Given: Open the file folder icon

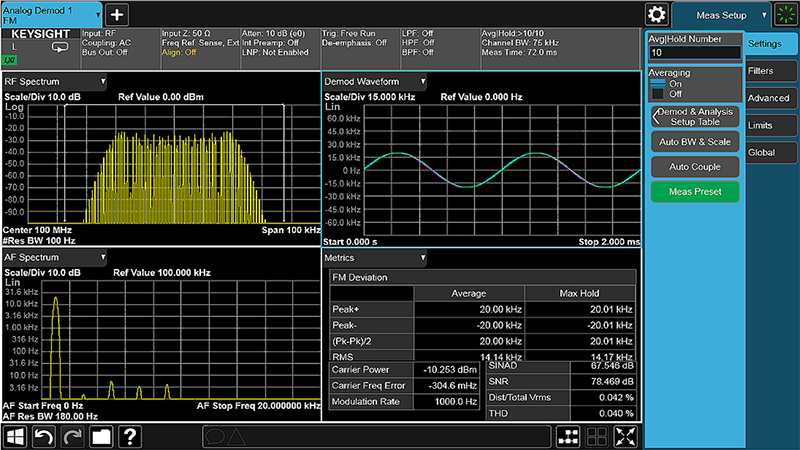Looking at the screenshot, I should point(101,436).
